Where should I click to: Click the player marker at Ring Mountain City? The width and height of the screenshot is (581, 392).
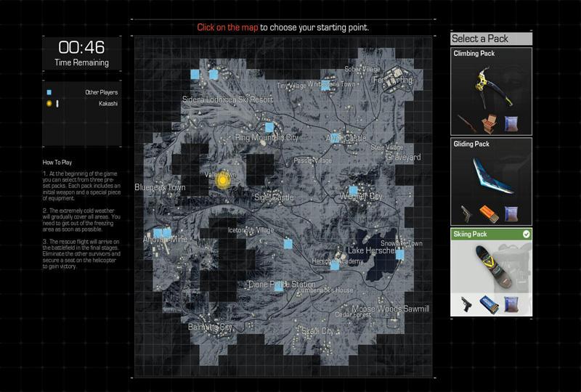click(269, 127)
